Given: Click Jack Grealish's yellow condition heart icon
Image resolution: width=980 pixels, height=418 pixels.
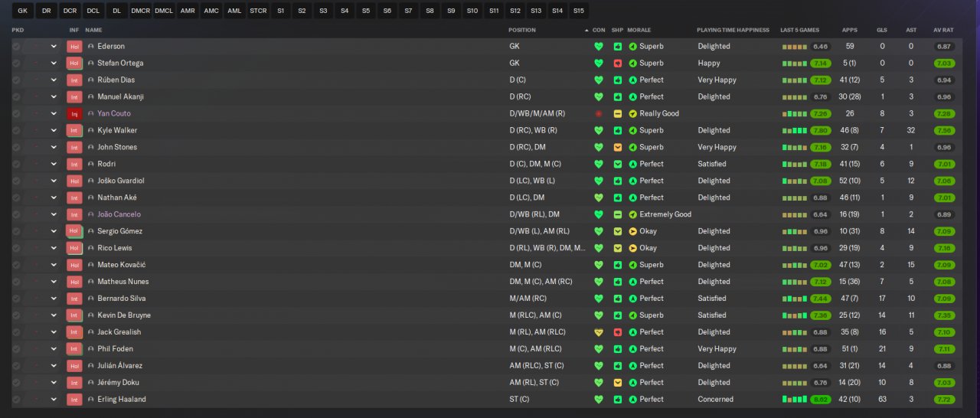Looking at the screenshot, I should [599, 332].
